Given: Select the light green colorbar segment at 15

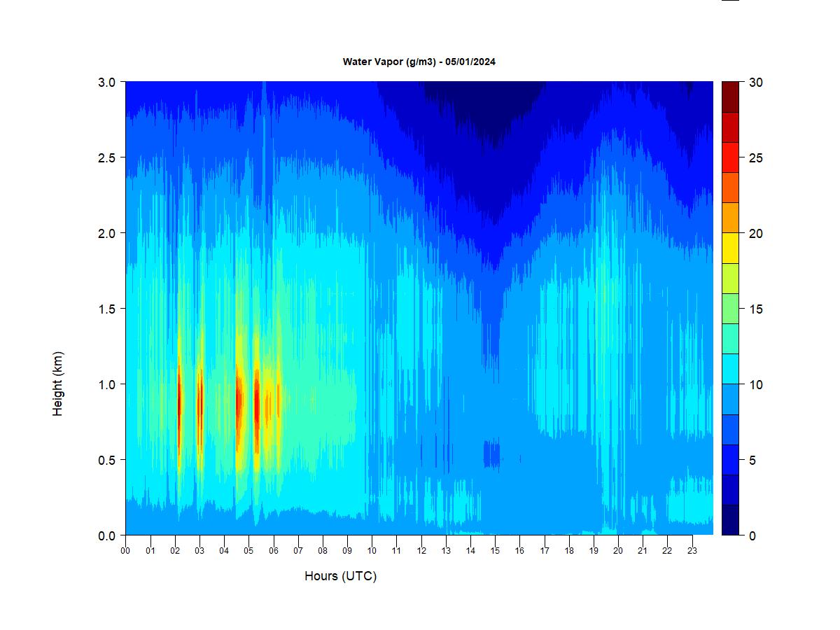Looking at the screenshot, I should (x=730, y=308).
